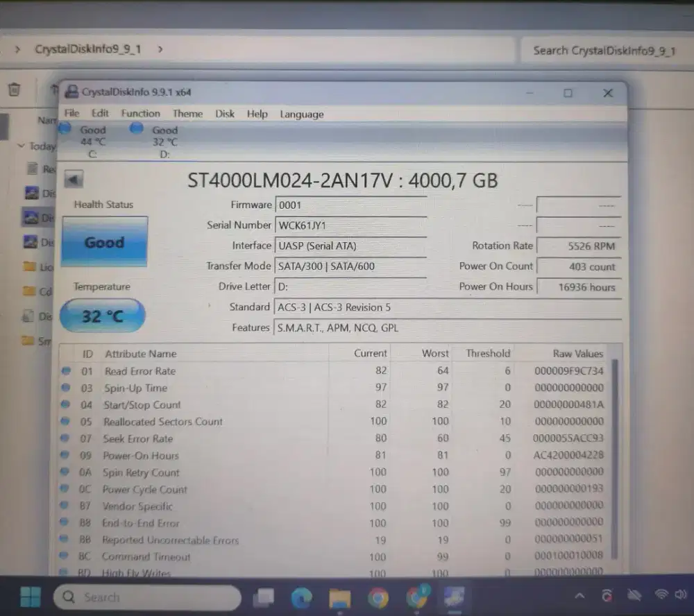
Task: Show hidden system tray icons
Action: click(x=579, y=596)
